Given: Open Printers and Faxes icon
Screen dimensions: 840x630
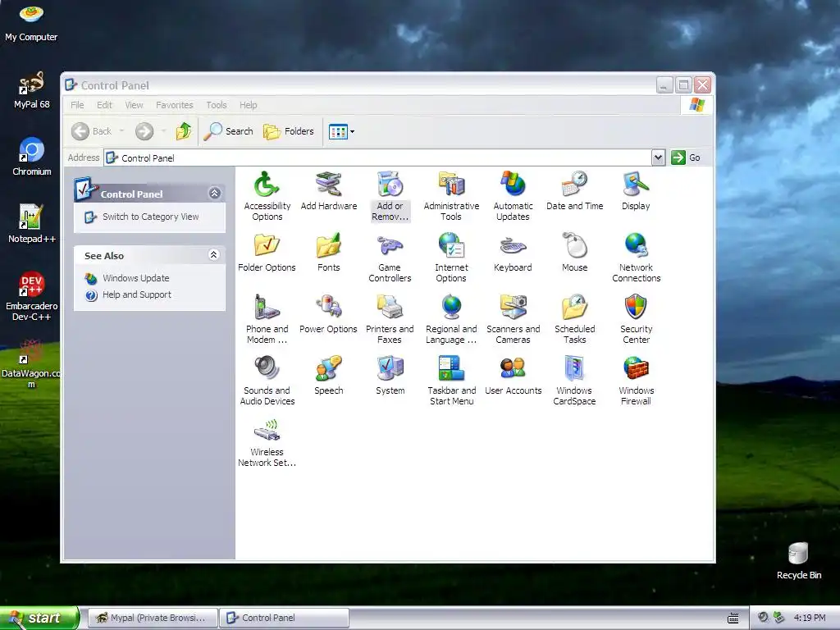Looking at the screenshot, I should (390, 319).
